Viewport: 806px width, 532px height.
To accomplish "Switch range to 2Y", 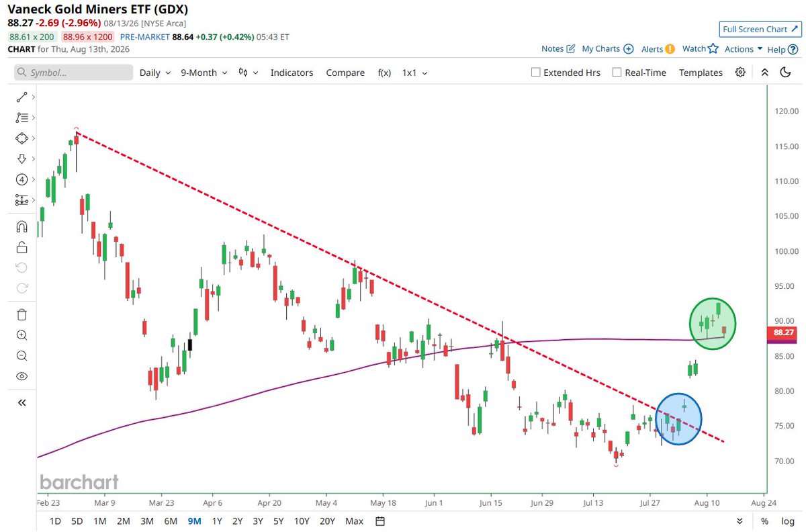I will [238, 521].
